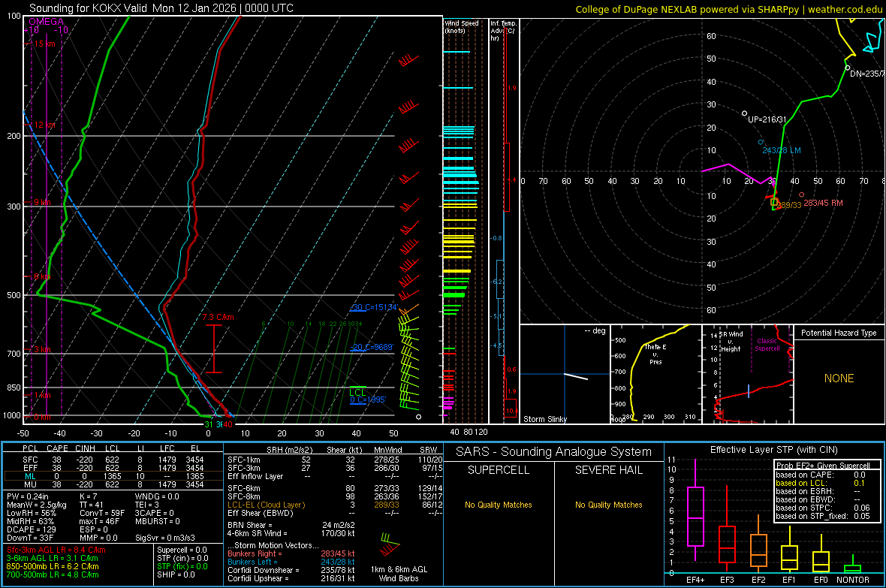Screen dimensions: 886x588
Task: Click the BRN Shear = label
Action: 250,525
